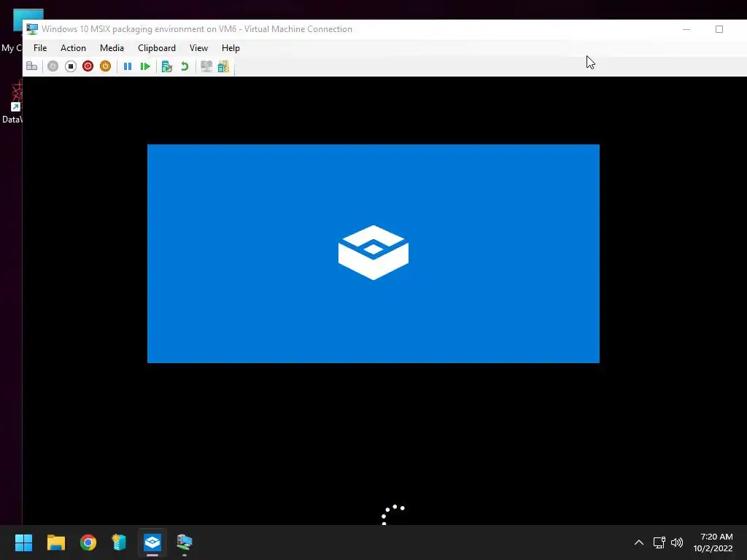Send Ctrl+Alt+Del via toolbar icon

coord(32,66)
